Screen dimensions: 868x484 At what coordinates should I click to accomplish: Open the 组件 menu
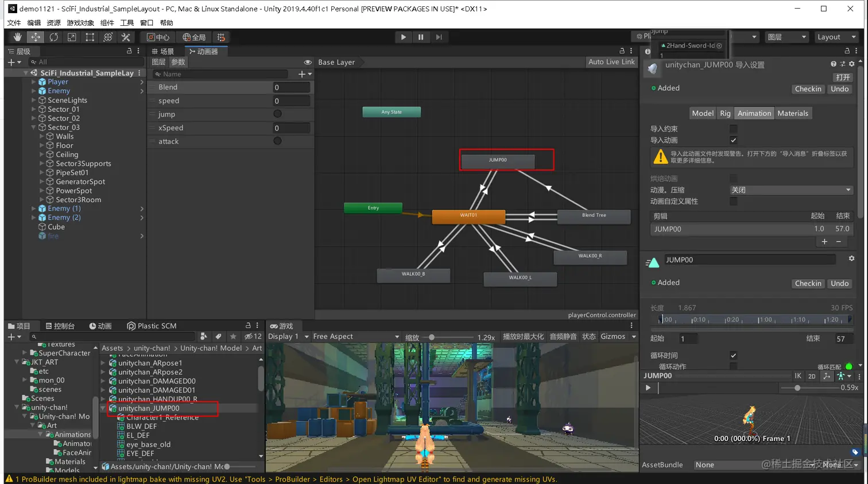[107, 23]
